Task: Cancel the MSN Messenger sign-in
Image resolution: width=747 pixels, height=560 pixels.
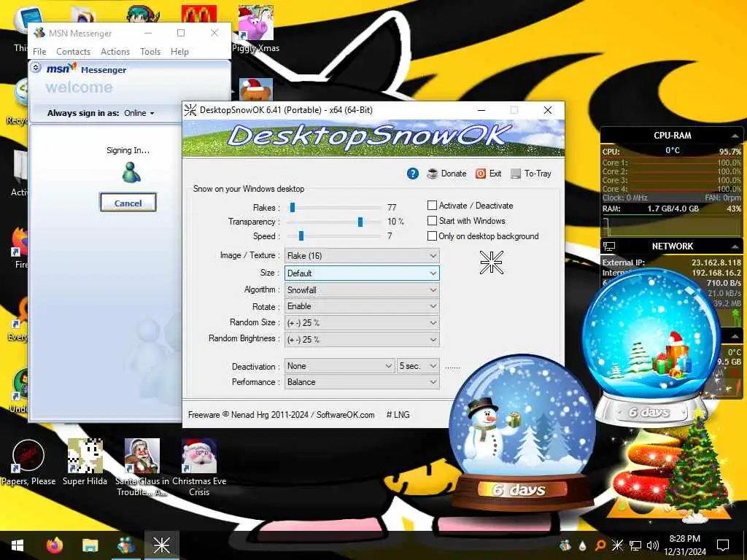Action: (x=128, y=203)
